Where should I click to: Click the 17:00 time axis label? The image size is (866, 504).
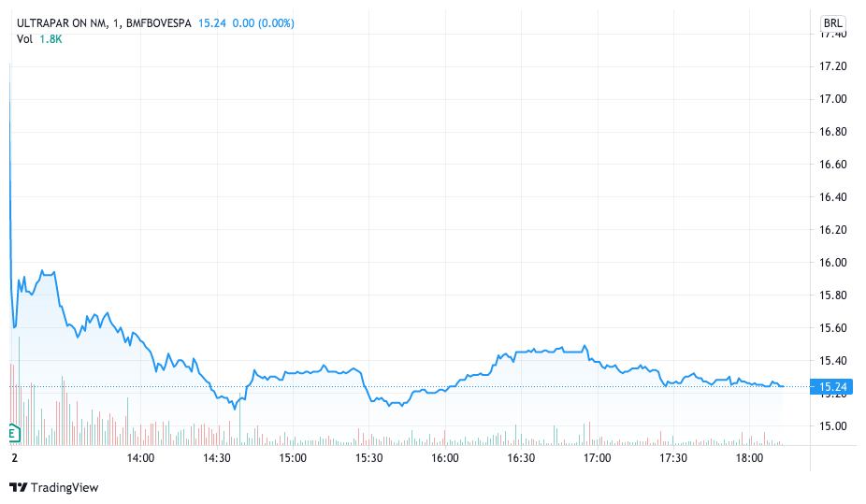point(598,458)
